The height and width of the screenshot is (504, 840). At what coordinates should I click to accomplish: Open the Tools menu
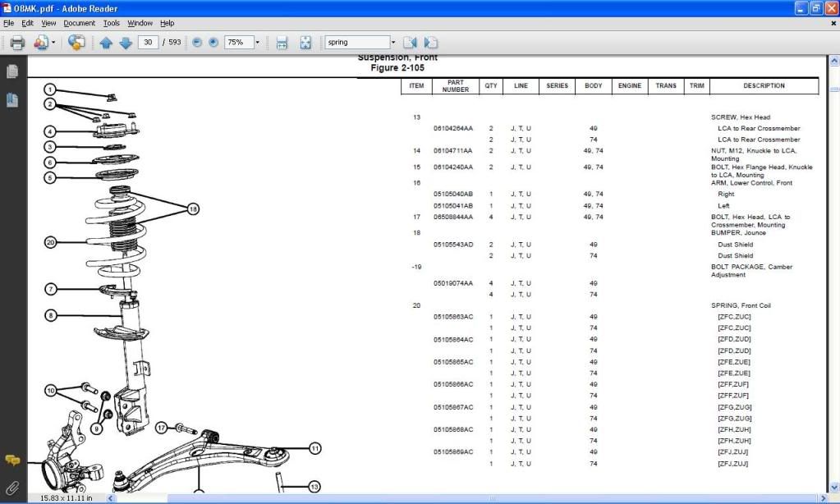(112, 23)
